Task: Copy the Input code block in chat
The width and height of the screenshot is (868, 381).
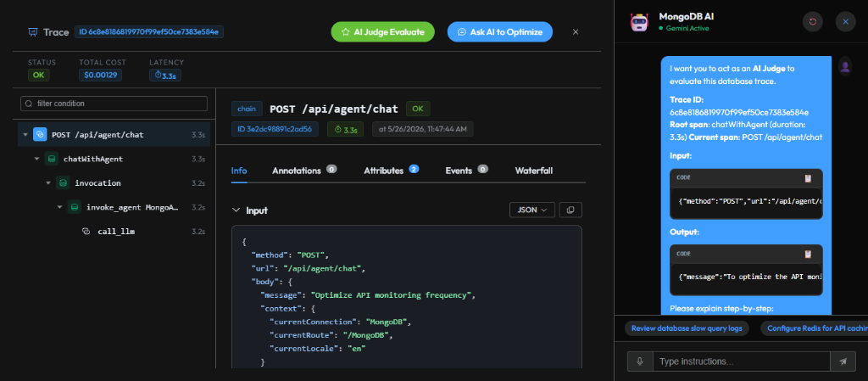Action: click(808, 178)
